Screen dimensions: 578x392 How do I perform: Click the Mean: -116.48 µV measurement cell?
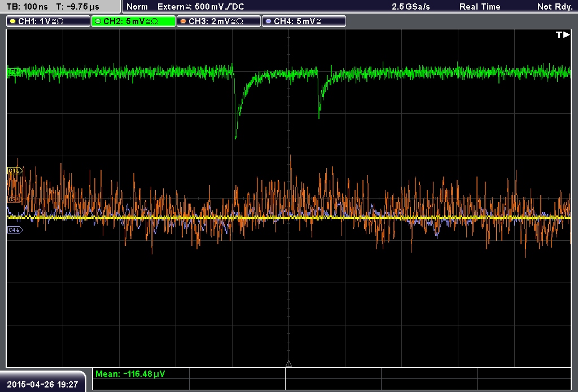point(141,374)
